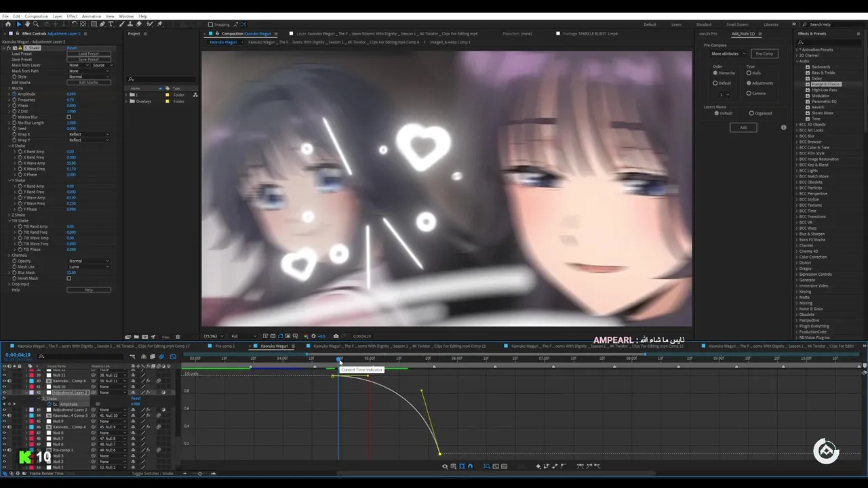Select the Puppet Pin tool
This screenshot has height=488, width=868.
[x=160, y=24]
